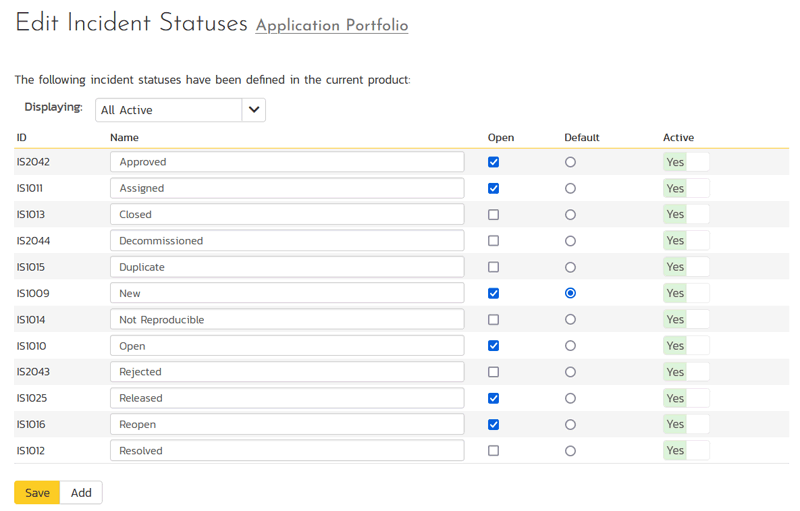Select the Default radio for Open status
The width and height of the screenshot is (800, 511).
coord(570,346)
